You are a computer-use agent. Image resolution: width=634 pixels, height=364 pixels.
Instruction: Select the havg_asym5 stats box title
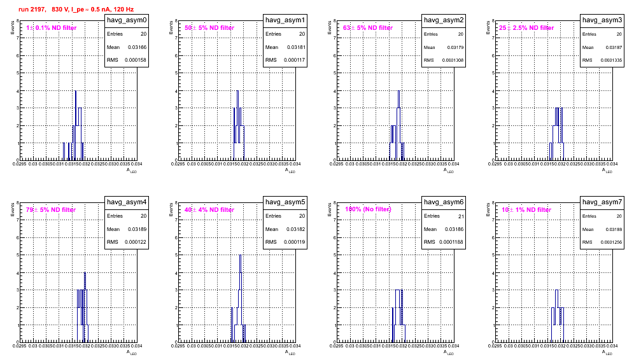[x=285, y=202]
